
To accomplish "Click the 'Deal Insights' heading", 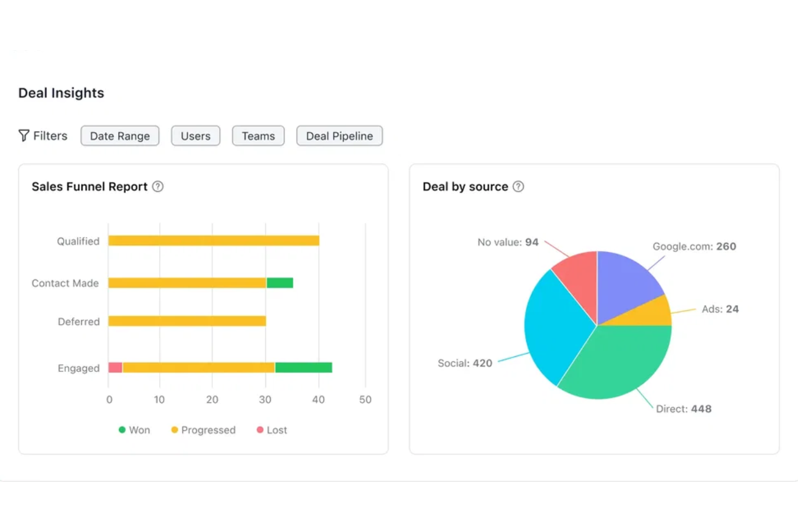I will (61, 93).
